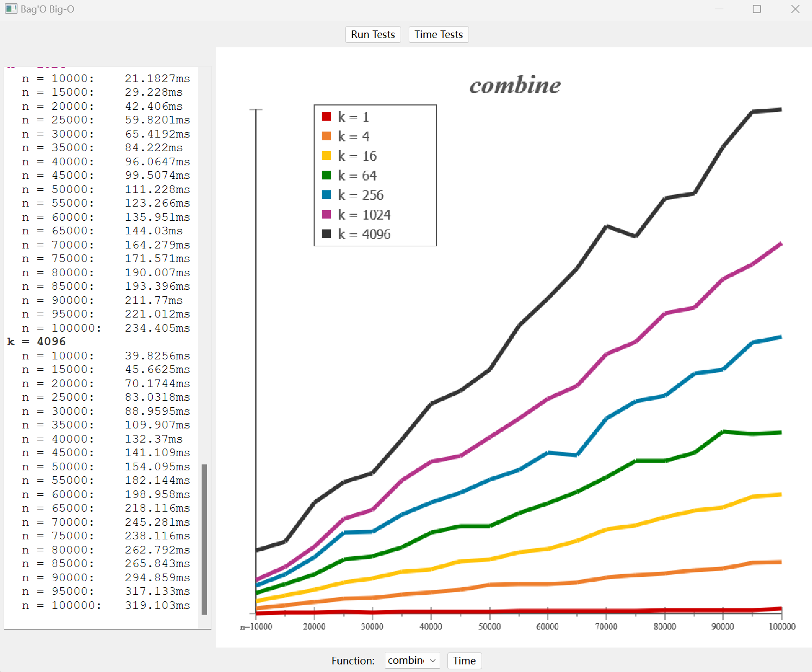Click the value 319.103ms
This screenshot has width=812, height=672.
coord(158,605)
